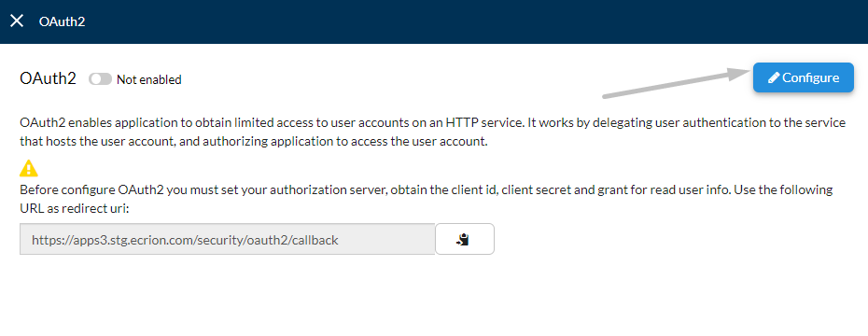The image size is (868, 336).
Task: Click the large OAuth2 section heading
Action: [x=48, y=78]
